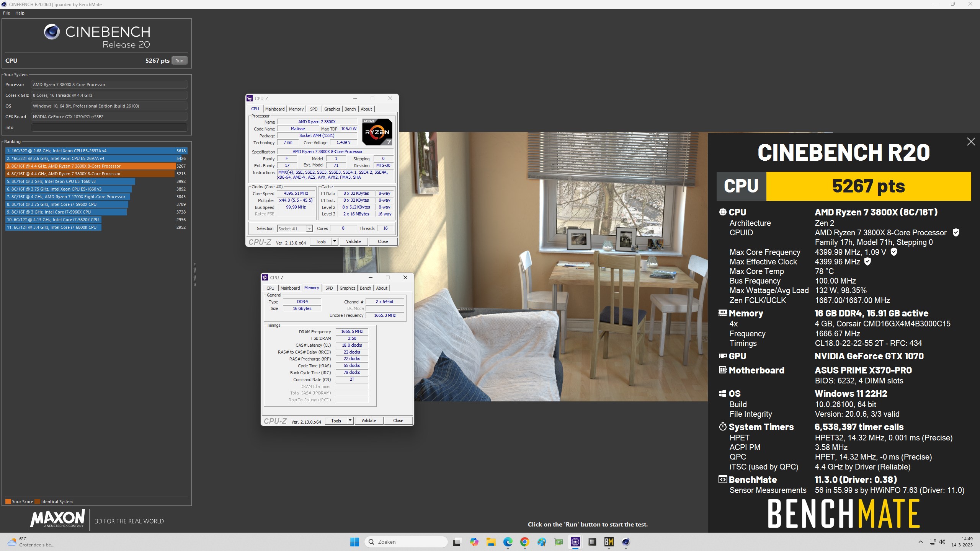
Task: Click the shield beside Max Core Frequency
Action: pos(894,252)
